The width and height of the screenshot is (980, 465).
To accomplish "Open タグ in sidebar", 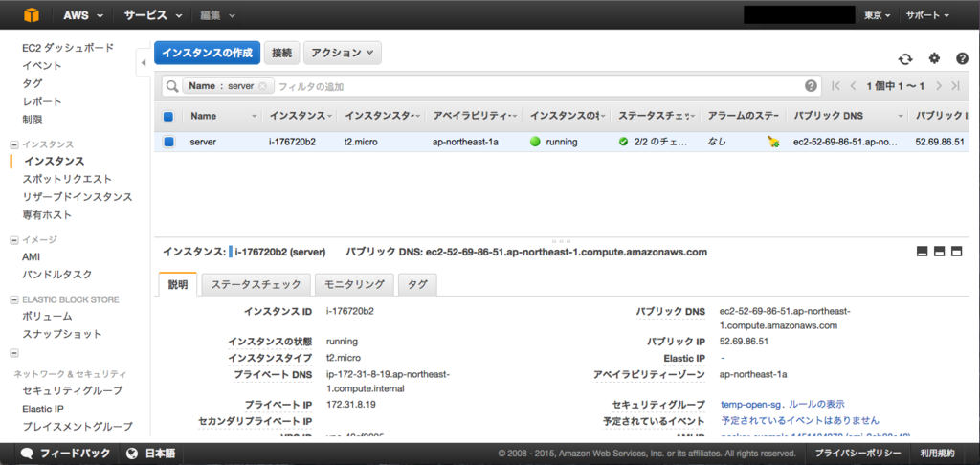I will click(32, 83).
